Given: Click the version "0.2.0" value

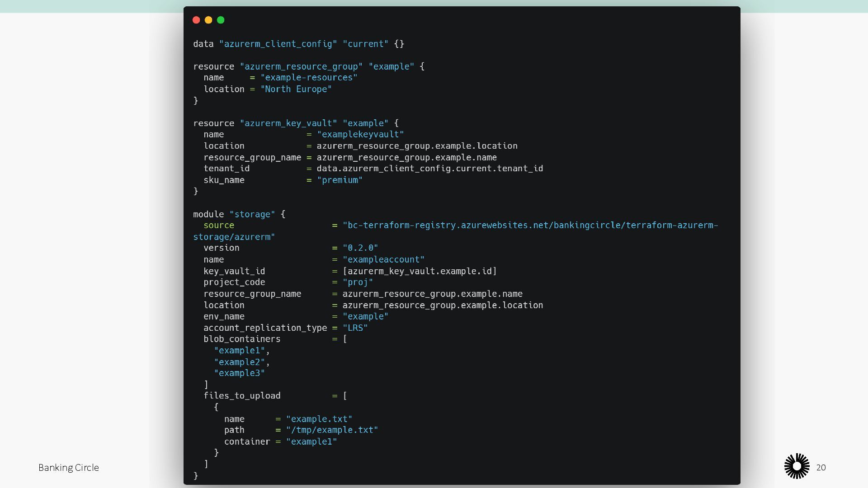Looking at the screenshot, I should pos(360,248).
